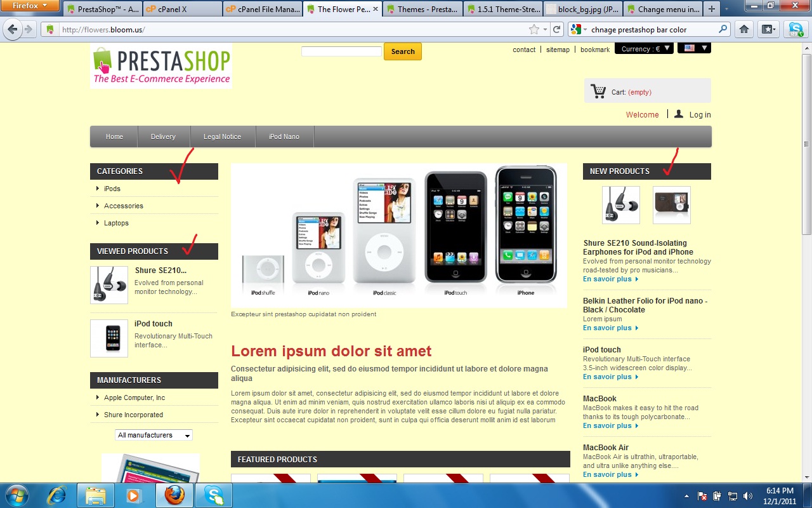Click the iPod lineup banner image
Screen dimensions: 812x508
(x=399, y=236)
